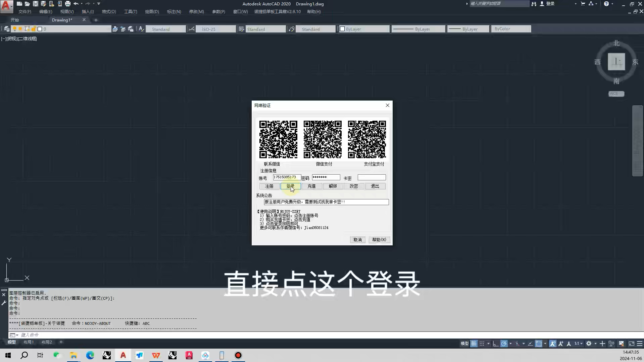Expand the Quick Access Toolbar customize arrow
644x362 pixels.
[x=99, y=4]
